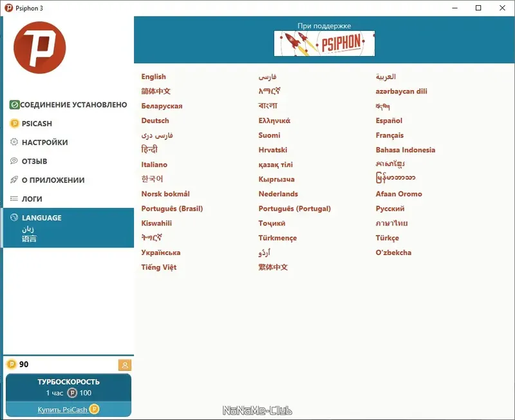
Task: Switch to Español language
Action: [389, 120]
